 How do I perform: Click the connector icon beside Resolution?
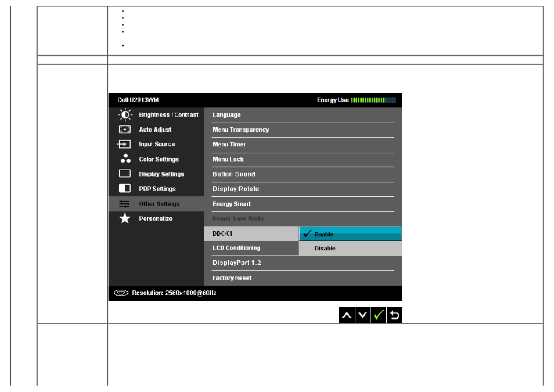[121, 293]
